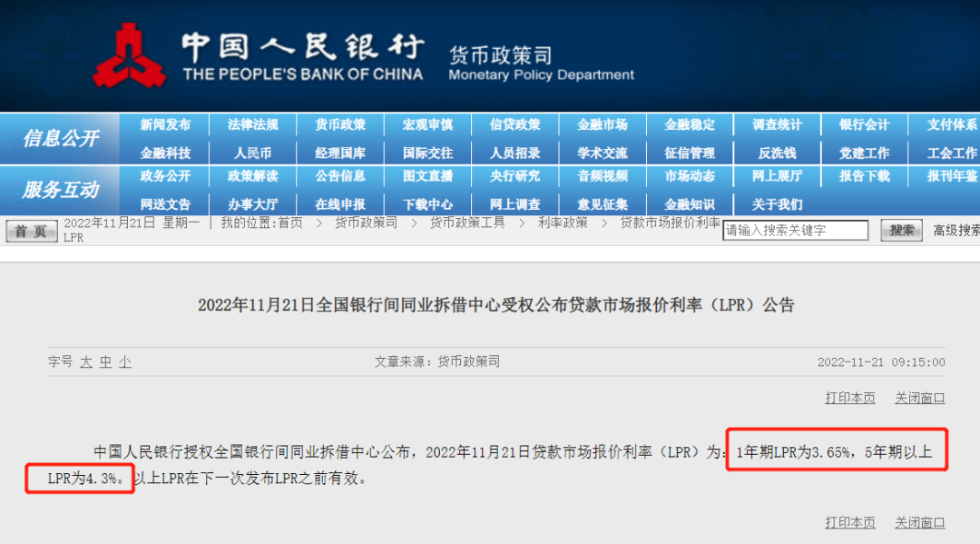Image resolution: width=980 pixels, height=544 pixels.
Task: Go to 办事大厅 section
Action: pyautogui.click(x=252, y=204)
